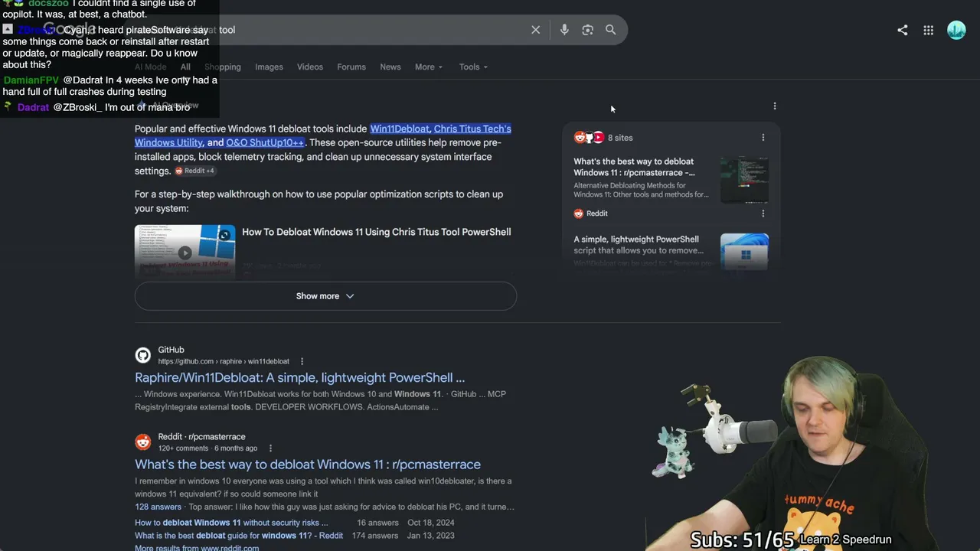This screenshot has width=980, height=551.
Task: Open sidebar card 'A simple, lightweight PowerShell script'
Action: pos(639,245)
